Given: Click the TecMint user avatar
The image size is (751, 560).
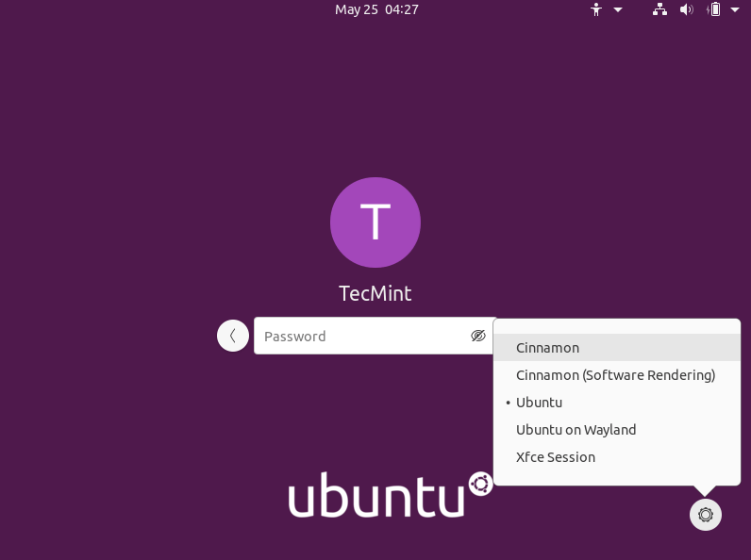Looking at the screenshot, I should (375, 222).
